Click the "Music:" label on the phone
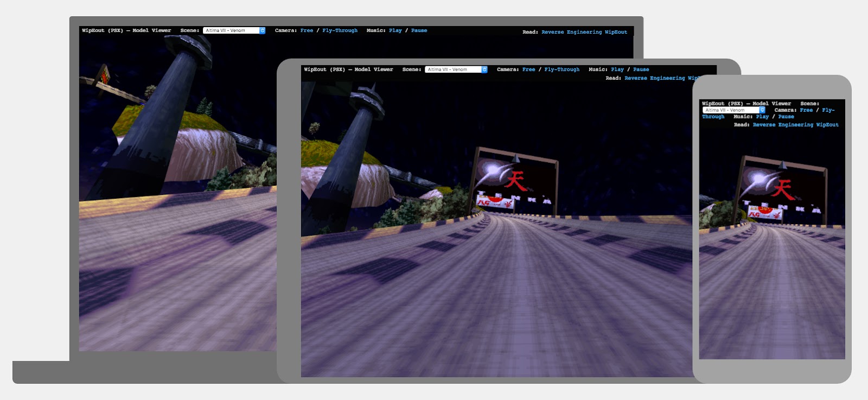 [743, 117]
